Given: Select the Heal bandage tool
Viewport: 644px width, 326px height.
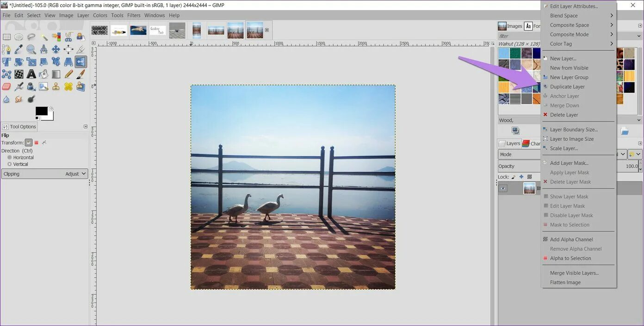Looking at the screenshot, I should (x=68, y=86).
